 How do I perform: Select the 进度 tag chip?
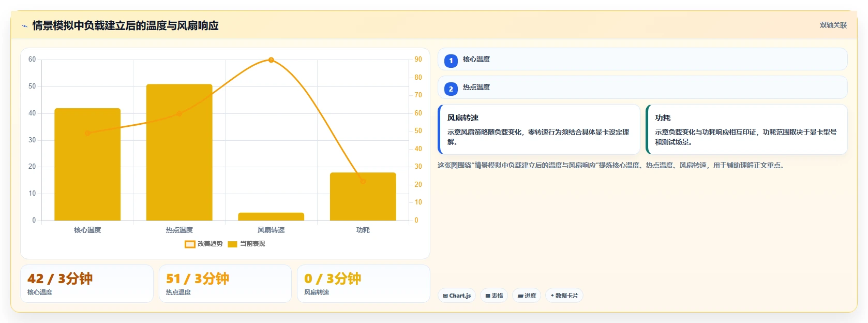[527, 296]
